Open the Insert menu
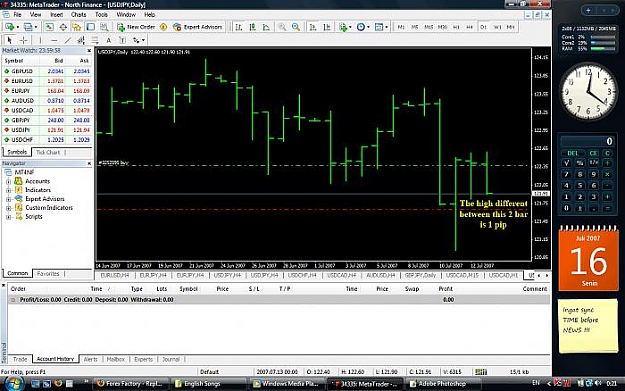625x391 pixels. (x=56, y=15)
